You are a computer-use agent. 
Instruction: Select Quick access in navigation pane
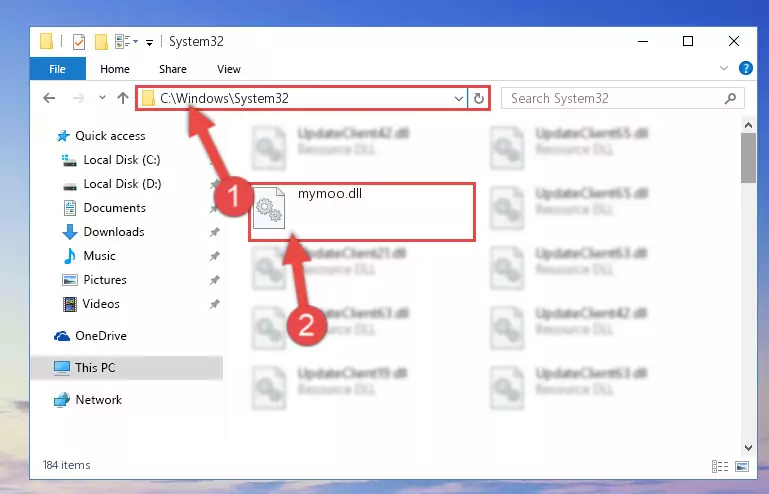(x=110, y=136)
